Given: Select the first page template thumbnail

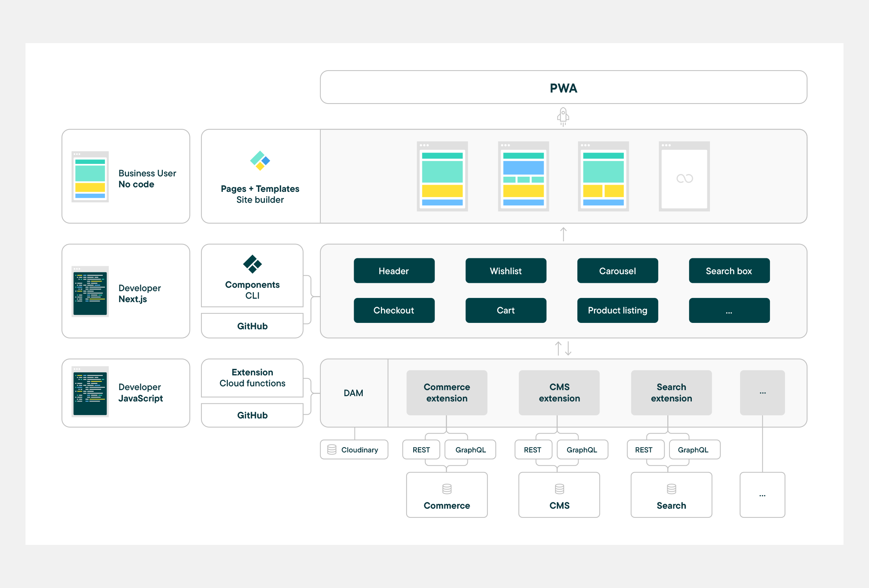Looking at the screenshot, I should (x=442, y=176).
